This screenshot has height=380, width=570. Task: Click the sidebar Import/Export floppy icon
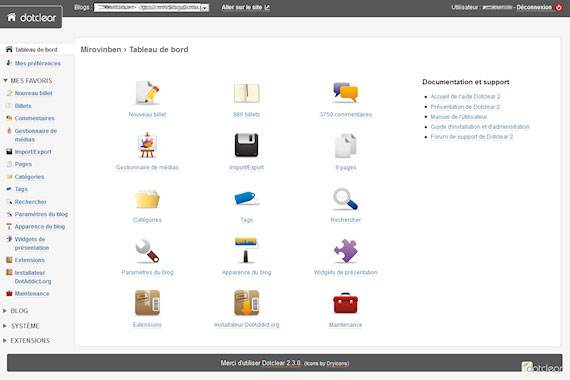(x=9, y=152)
